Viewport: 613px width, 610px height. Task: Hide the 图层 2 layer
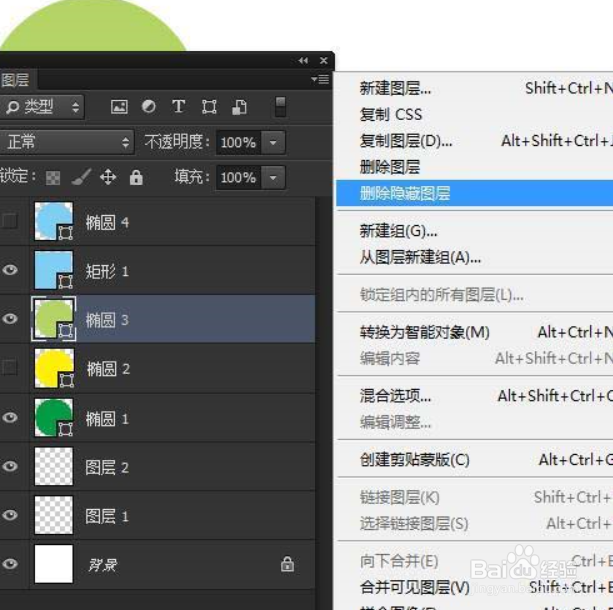10,466
